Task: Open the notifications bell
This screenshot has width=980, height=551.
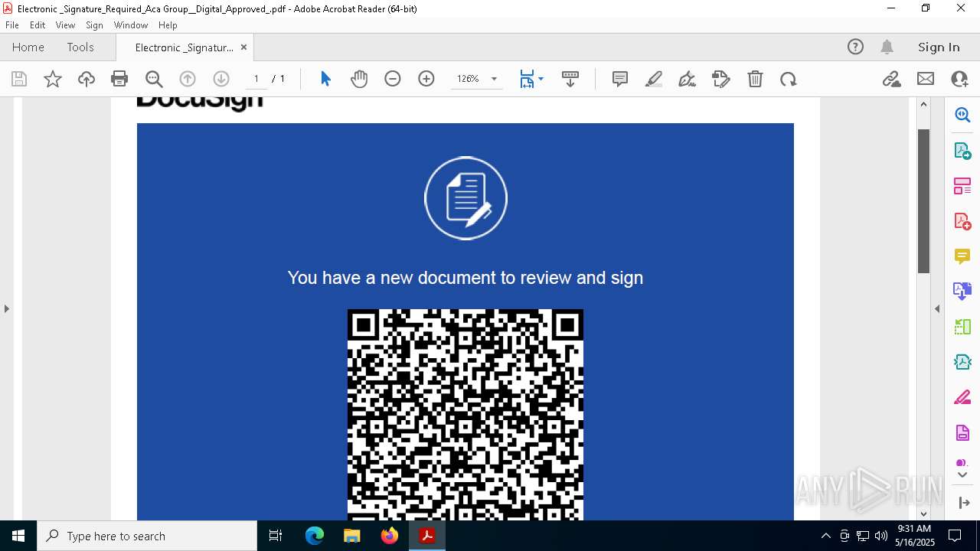Action: (x=887, y=47)
